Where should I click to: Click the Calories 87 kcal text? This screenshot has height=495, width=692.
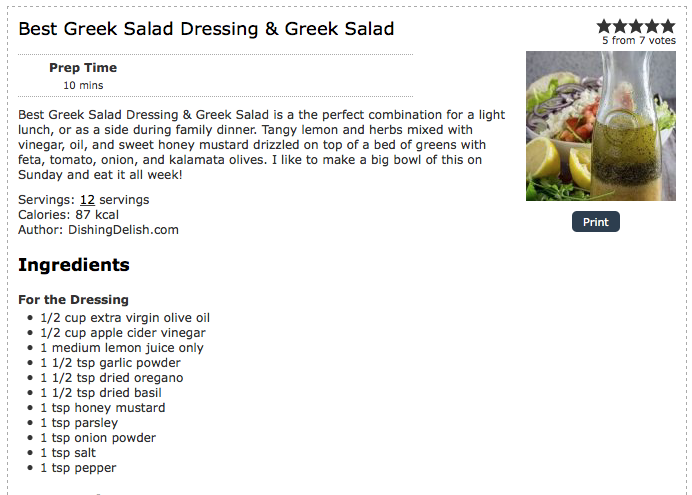(68, 215)
